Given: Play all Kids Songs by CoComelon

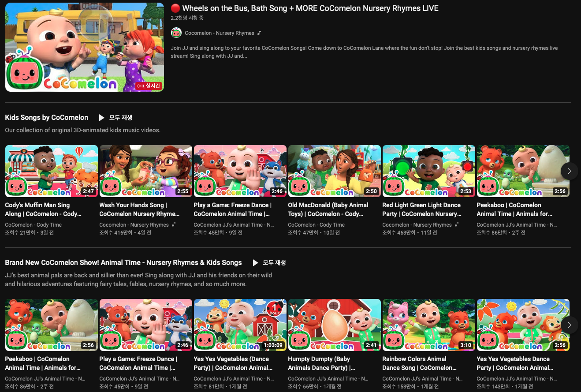Looking at the screenshot, I should [x=115, y=118].
